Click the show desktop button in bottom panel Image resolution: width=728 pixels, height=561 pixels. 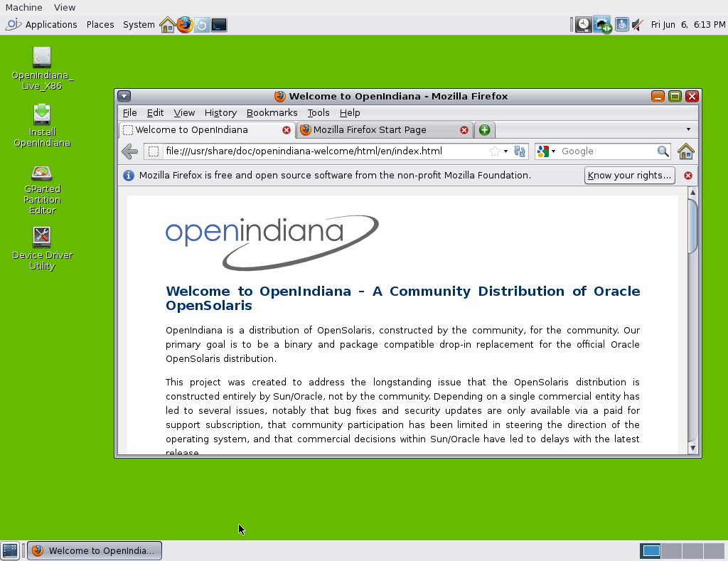coord(10,551)
